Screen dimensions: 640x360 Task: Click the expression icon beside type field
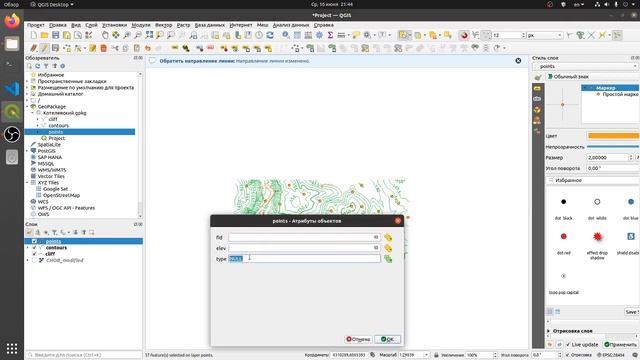388,259
